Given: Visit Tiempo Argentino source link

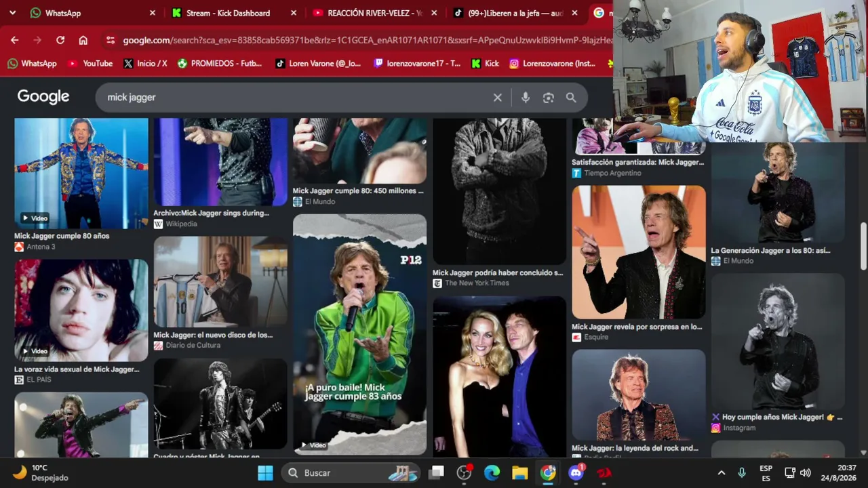Looking at the screenshot, I should point(606,173).
